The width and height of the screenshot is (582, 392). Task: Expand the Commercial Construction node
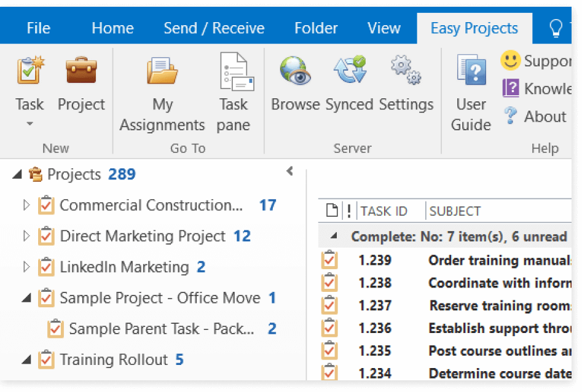[x=26, y=205]
